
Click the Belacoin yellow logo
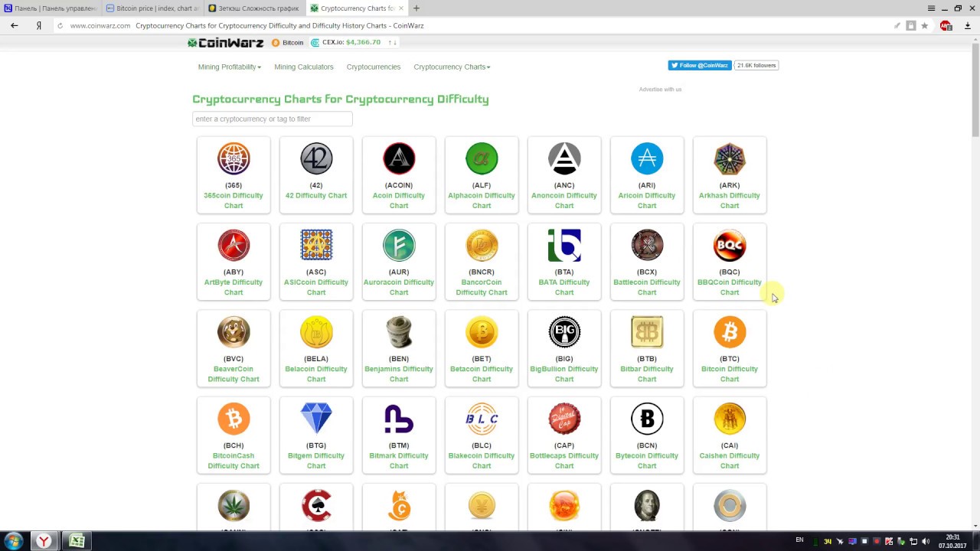[x=316, y=332]
